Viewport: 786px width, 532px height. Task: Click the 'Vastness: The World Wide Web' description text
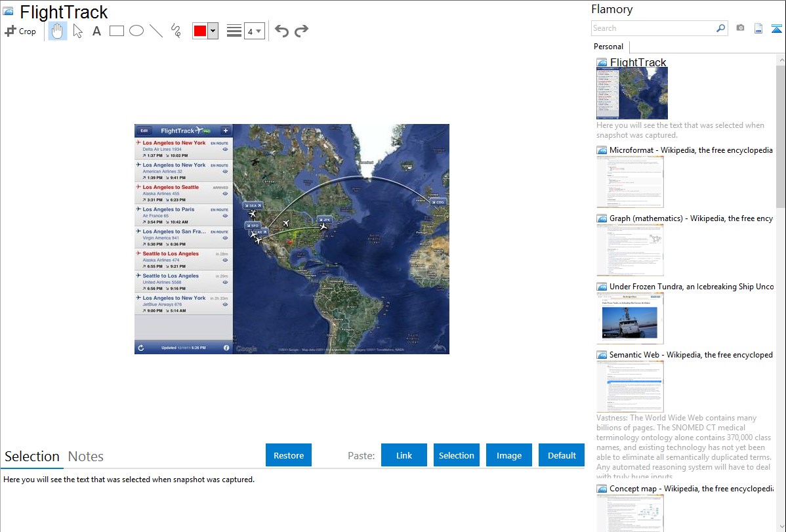click(684, 447)
